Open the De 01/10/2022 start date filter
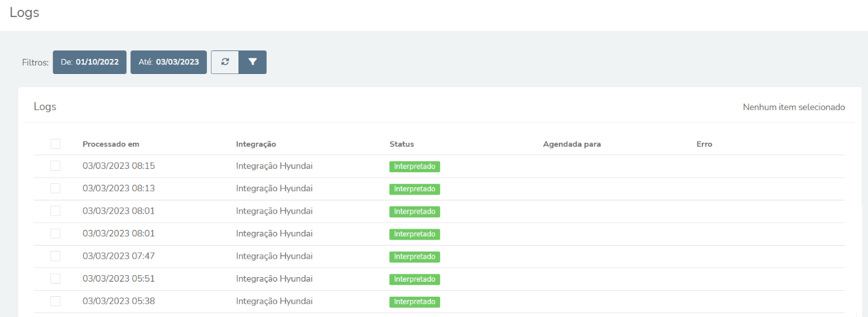This screenshot has width=868, height=317. pos(90,62)
